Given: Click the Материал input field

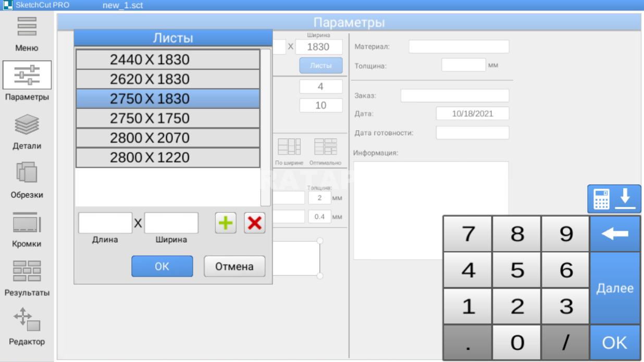Looking at the screenshot, I should pyautogui.click(x=459, y=47).
